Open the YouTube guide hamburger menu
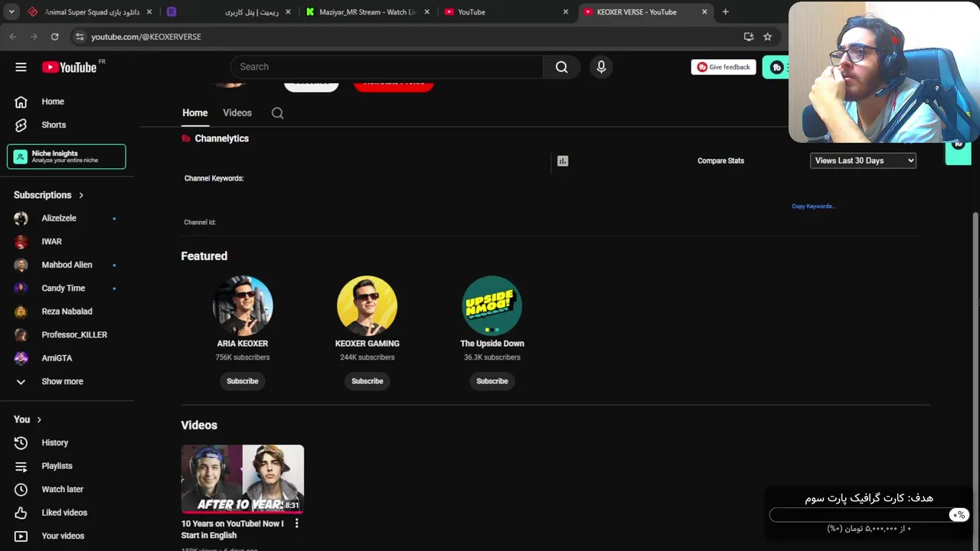The height and width of the screenshot is (551, 980). coord(21,67)
